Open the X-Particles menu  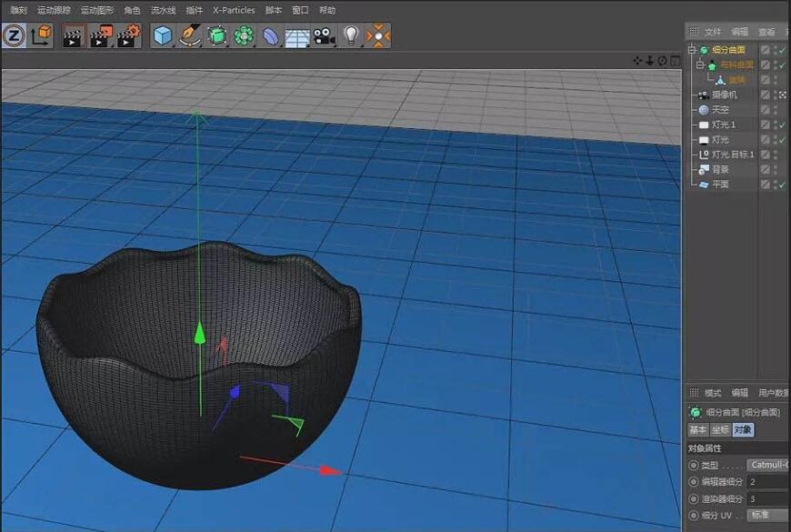[234, 10]
